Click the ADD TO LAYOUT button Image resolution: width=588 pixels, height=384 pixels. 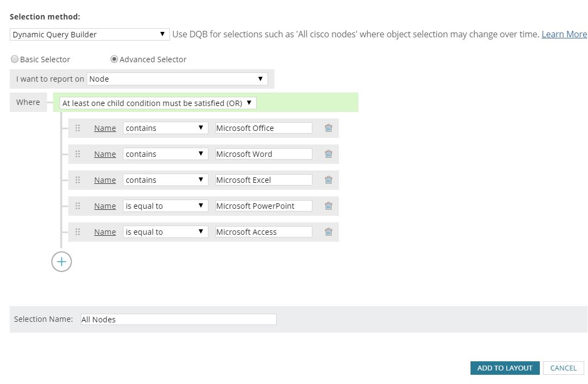(x=505, y=368)
